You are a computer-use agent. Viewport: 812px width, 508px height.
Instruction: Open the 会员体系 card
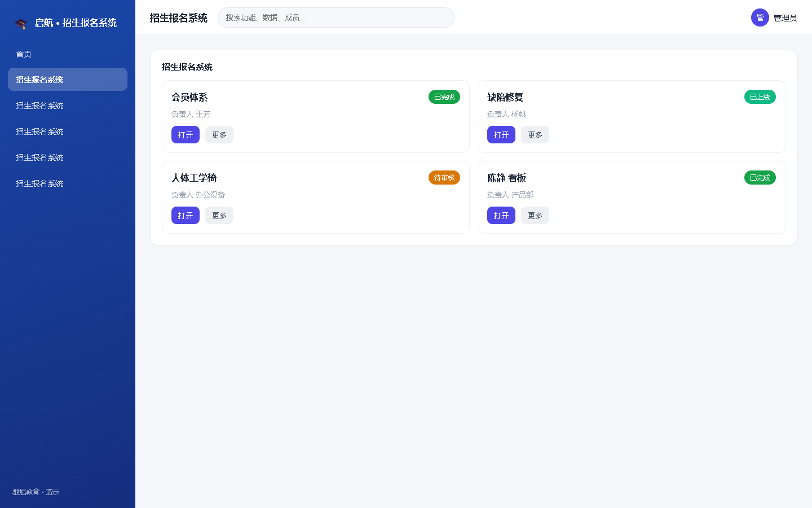[186, 135]
